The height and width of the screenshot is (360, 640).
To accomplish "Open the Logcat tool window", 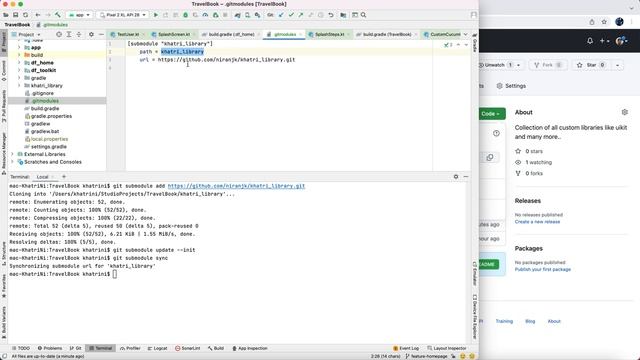I will click(158, 348).
